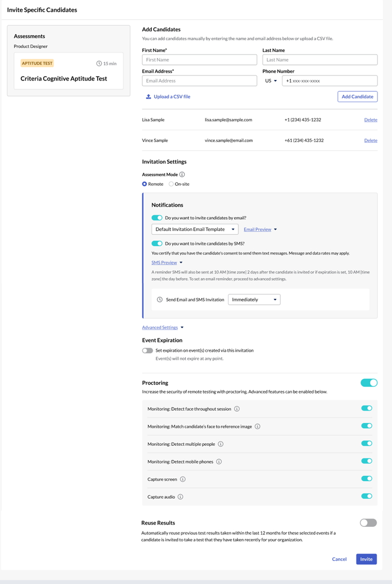The width and height of the screenshot is (392, 584).
Task: Open info icon for Detect mobile phones
Action: (x=219, y=461)
